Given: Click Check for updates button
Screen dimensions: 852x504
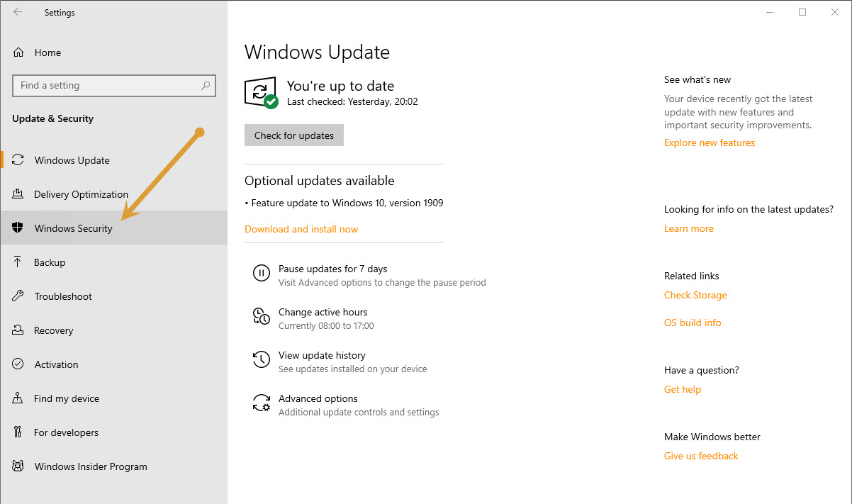Looking at the screenshot, I should coord(294,135).
